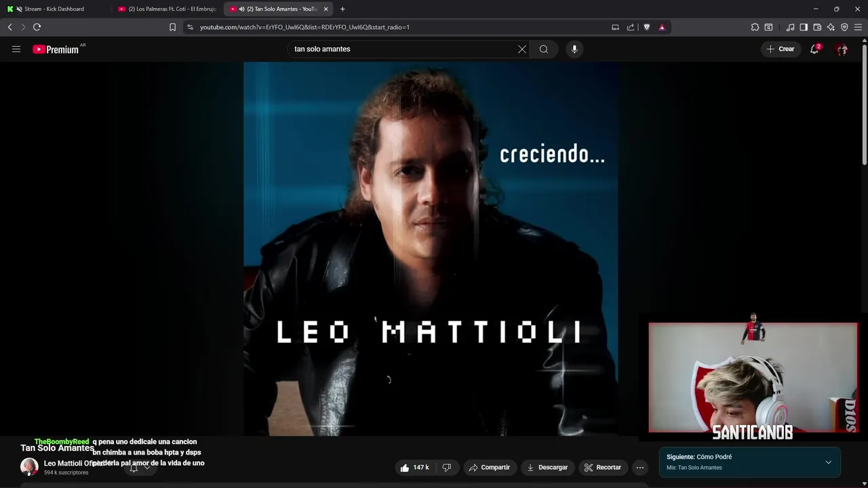Close the Tan Solo Amantes tab

click(325, 9)
